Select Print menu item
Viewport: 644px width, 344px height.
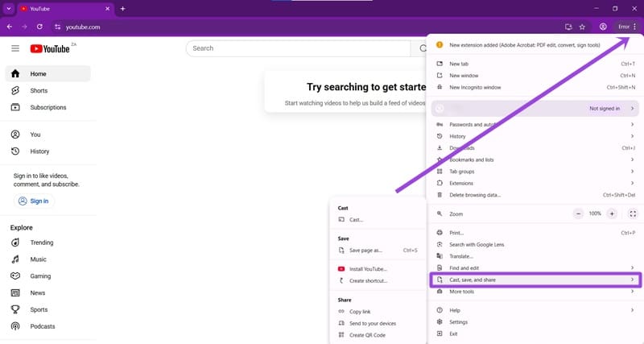535,233
